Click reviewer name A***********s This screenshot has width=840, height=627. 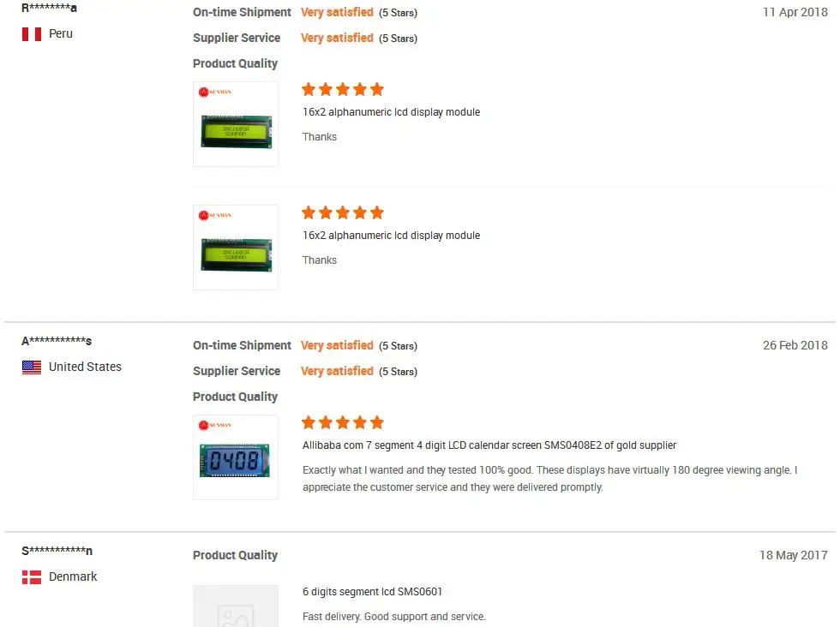[x=57, y=341]
